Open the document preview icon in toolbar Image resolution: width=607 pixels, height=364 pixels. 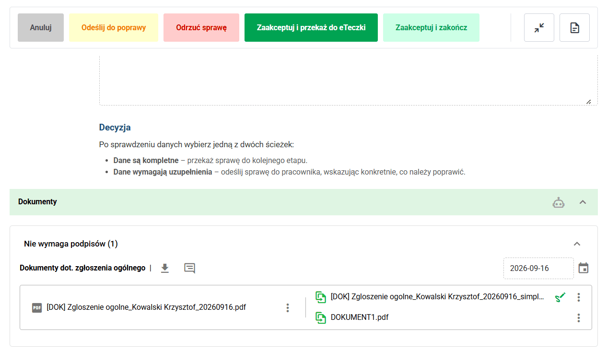(574, 28)
